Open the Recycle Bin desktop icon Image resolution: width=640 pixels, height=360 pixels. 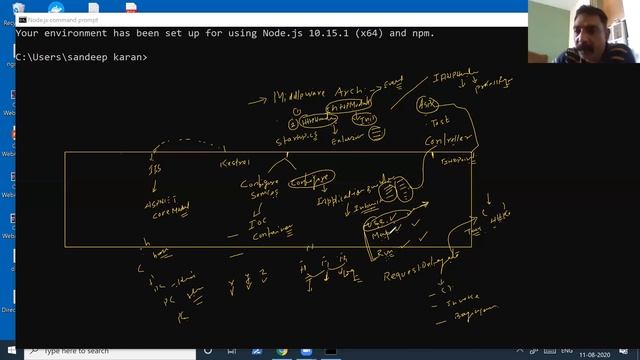click(x=18, y=7)
